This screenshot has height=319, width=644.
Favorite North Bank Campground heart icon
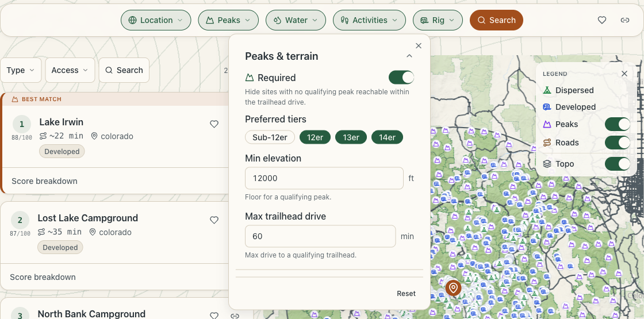[x=214, y=316]
